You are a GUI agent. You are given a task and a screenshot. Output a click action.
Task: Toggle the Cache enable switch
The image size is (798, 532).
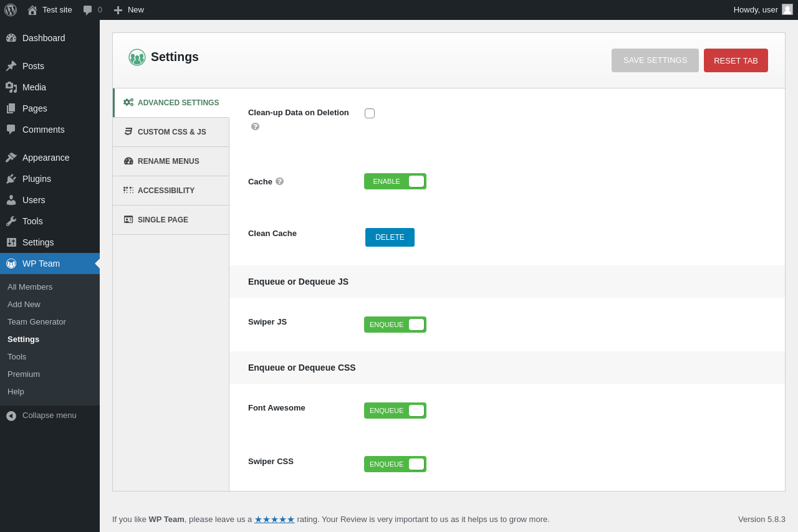coord(395,181)
